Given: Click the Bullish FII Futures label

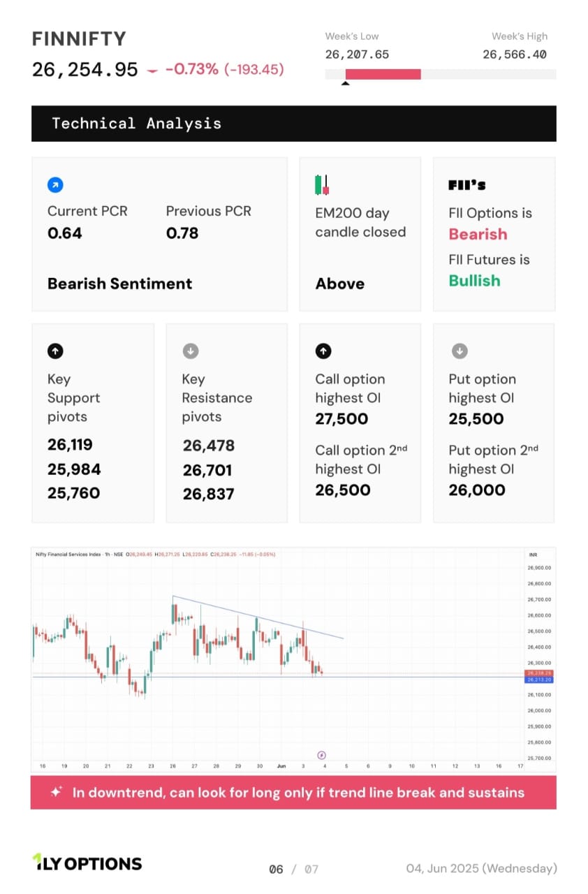Looking at the screenshot, I should pyautogui.click(x=474, y=281).
